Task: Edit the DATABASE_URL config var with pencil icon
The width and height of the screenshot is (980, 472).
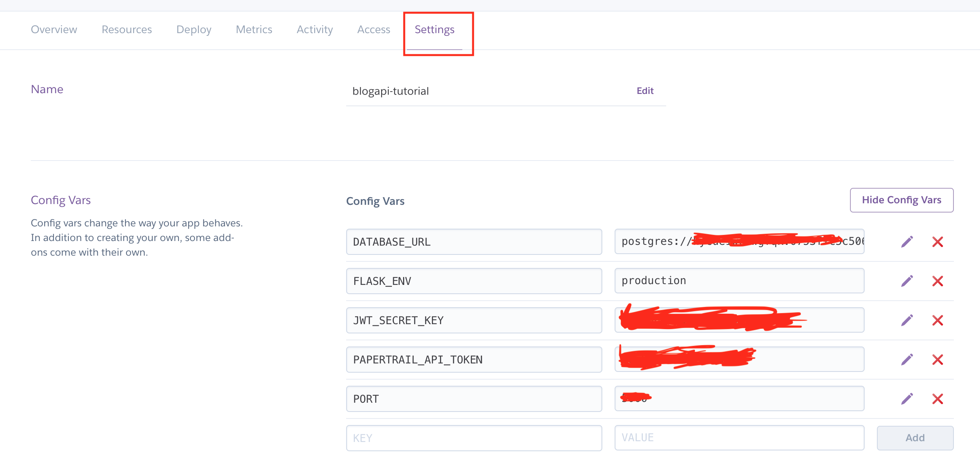Action: tap(907, 242)
